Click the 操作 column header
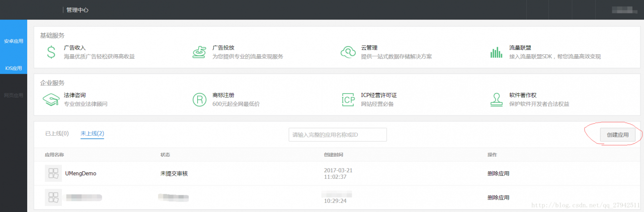This screenshot has height=212, width=644. pyautogui.click(x=492, y=154)
